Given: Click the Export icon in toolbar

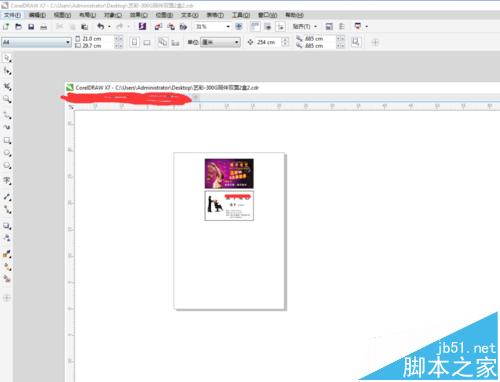Looking at the screenshot, I should (171, 27).
